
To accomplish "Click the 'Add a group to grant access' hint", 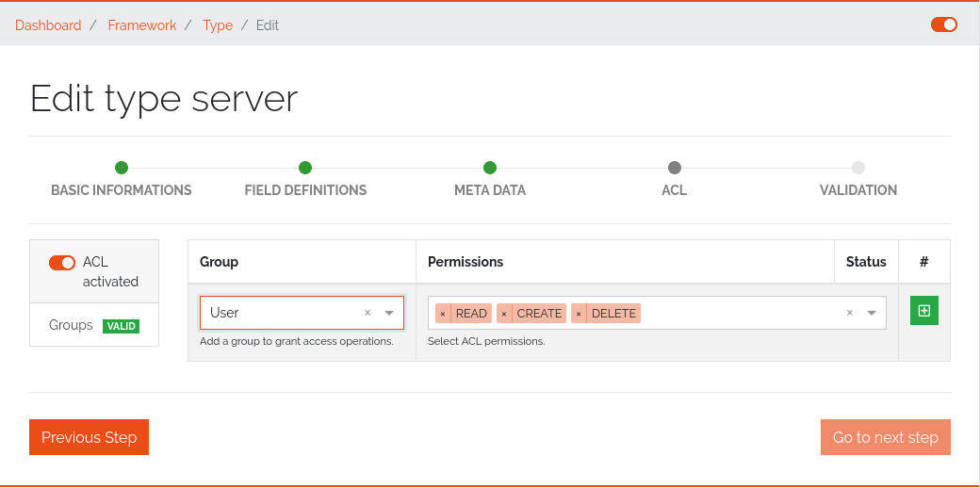I will coord(296,342).
